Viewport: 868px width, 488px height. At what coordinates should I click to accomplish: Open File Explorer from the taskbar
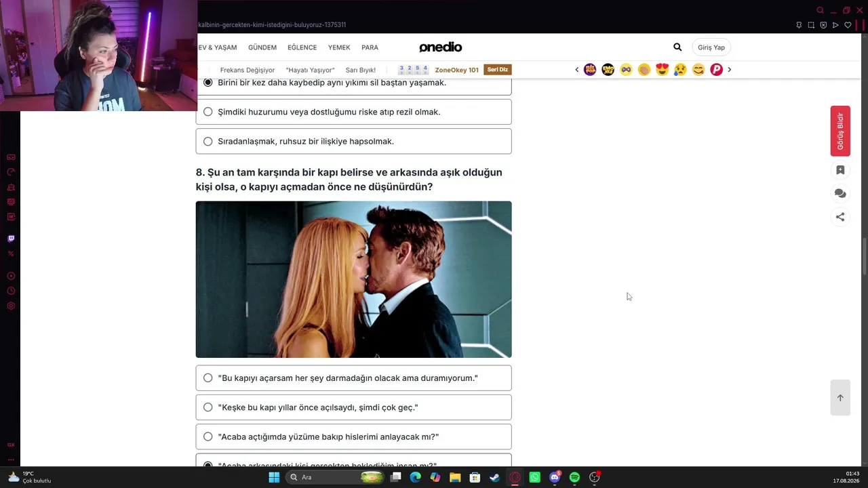tap(455, 477)
